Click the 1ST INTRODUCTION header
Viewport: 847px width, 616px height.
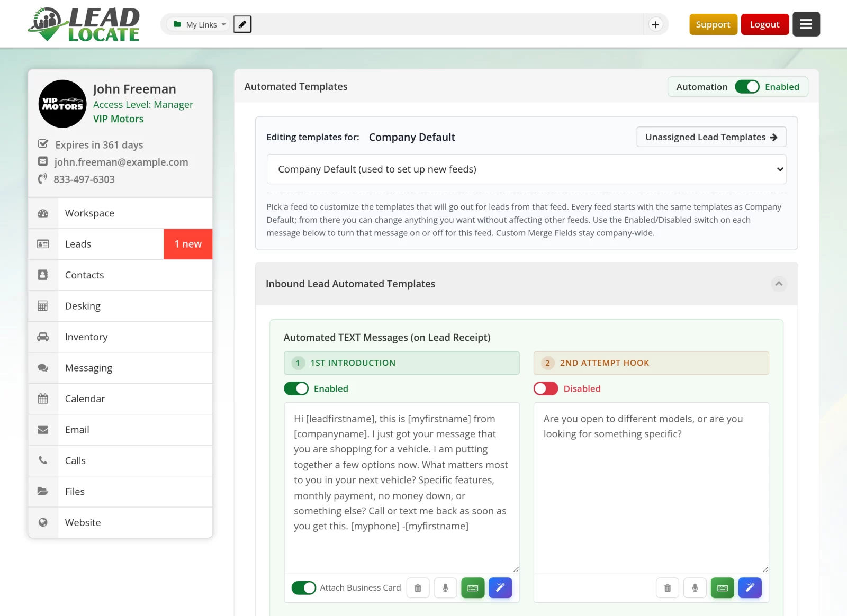(x=402, y=363)
